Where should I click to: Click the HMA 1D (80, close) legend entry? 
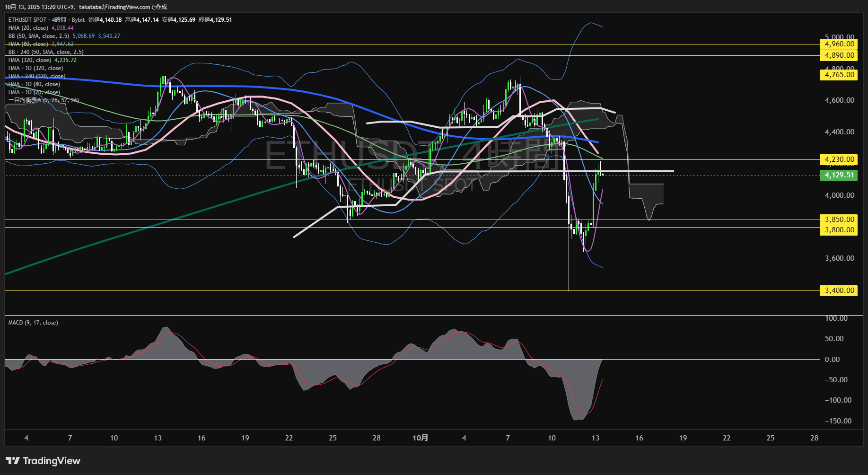[x=34, y=84]
